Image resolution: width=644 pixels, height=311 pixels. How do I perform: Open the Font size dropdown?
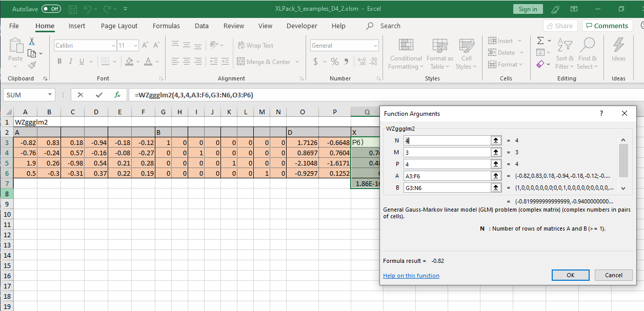[135, 46]
